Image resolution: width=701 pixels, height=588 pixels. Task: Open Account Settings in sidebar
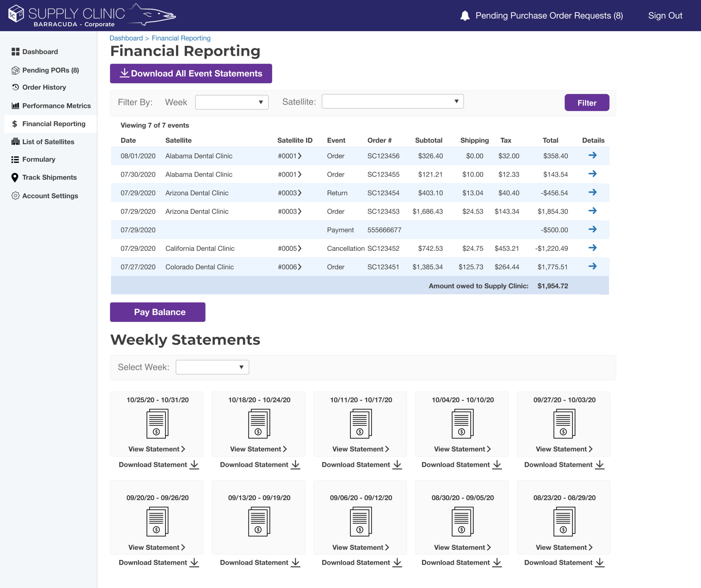[50, 196]
